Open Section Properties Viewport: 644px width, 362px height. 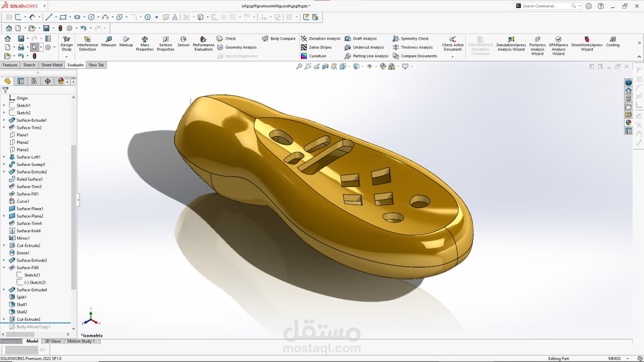[166, 44]
